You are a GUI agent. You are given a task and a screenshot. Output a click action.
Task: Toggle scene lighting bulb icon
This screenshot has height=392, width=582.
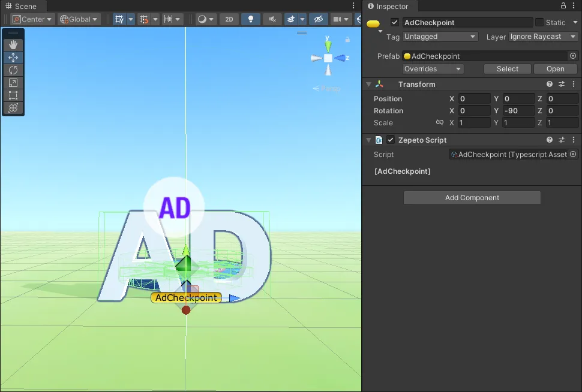click(251, 19)
